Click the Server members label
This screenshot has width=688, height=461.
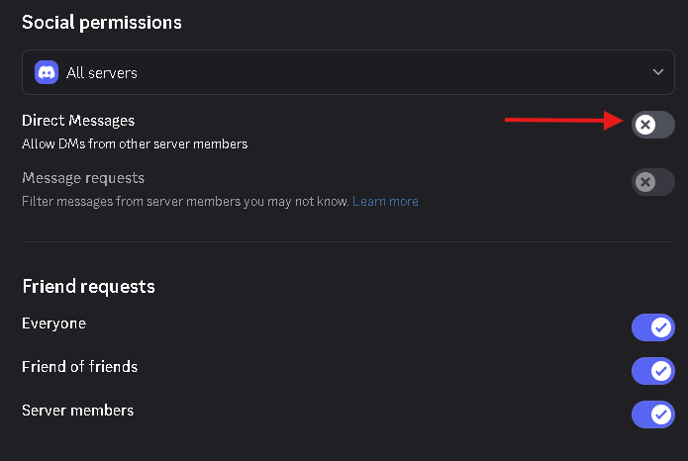coord(78,411)
